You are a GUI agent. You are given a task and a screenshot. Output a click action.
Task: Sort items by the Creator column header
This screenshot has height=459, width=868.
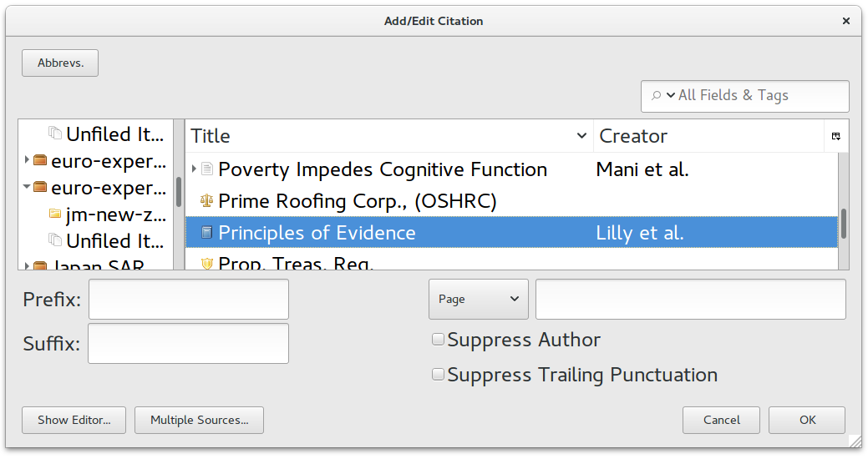708,136
